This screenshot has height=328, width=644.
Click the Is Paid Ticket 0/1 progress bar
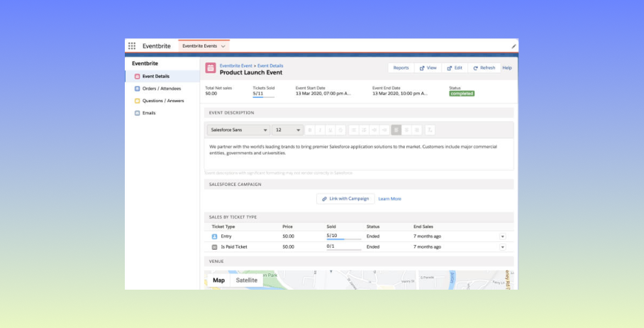click(x=344, y=250)
